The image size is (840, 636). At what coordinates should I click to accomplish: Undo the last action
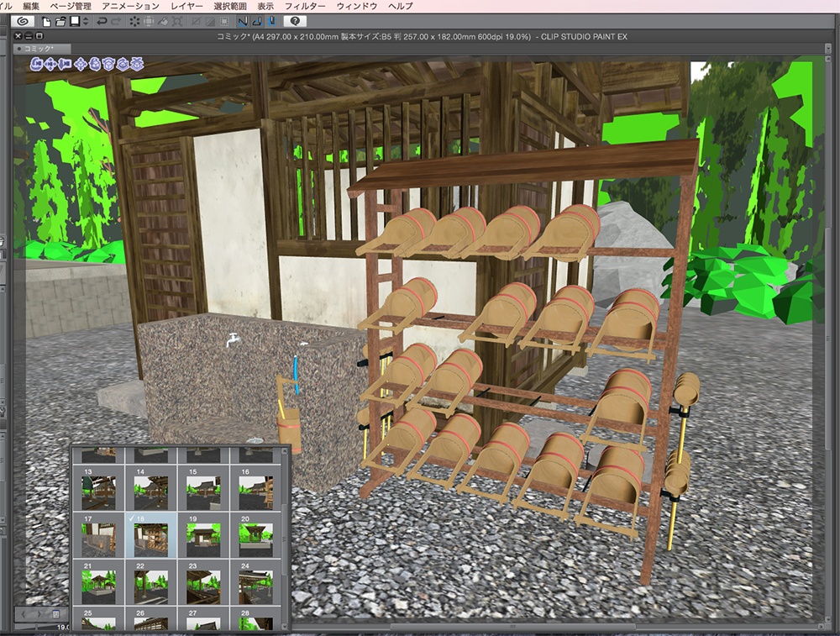point(102,22)
